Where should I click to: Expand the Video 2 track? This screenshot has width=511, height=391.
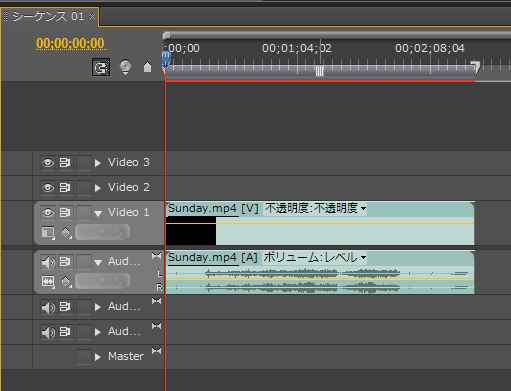pyautogui.click(x=98, y=188)
